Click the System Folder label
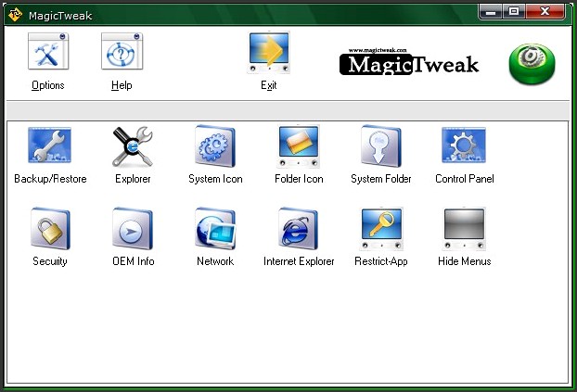 (381, 179)
